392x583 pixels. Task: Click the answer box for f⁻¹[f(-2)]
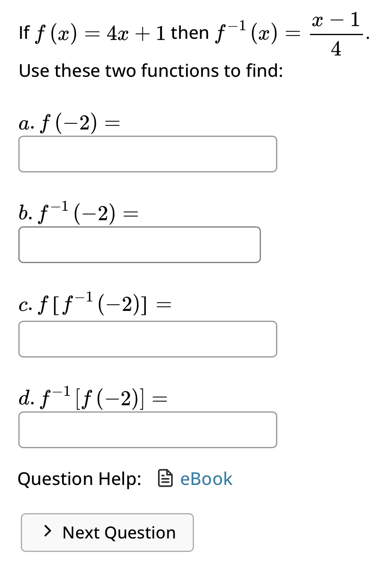[x=148, y=430]
